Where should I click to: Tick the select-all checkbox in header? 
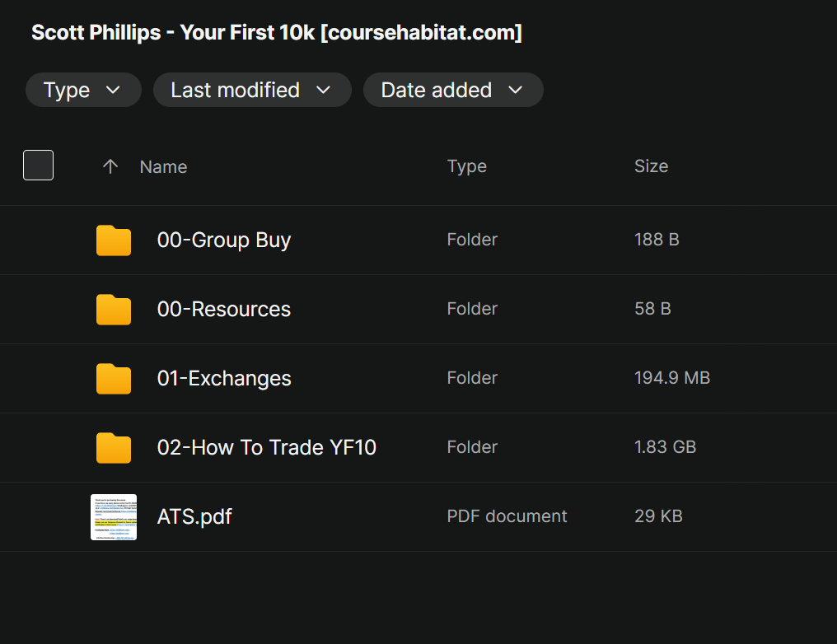[x=39, y=166]
